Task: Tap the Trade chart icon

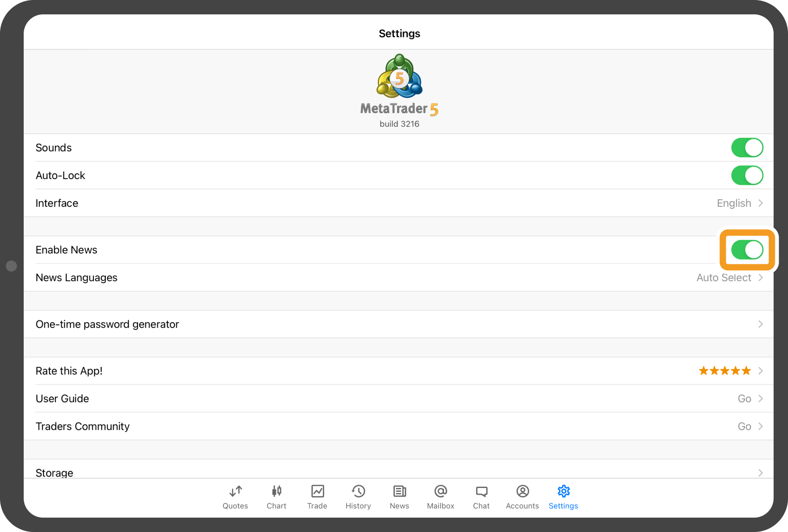Action: (317, 491)
